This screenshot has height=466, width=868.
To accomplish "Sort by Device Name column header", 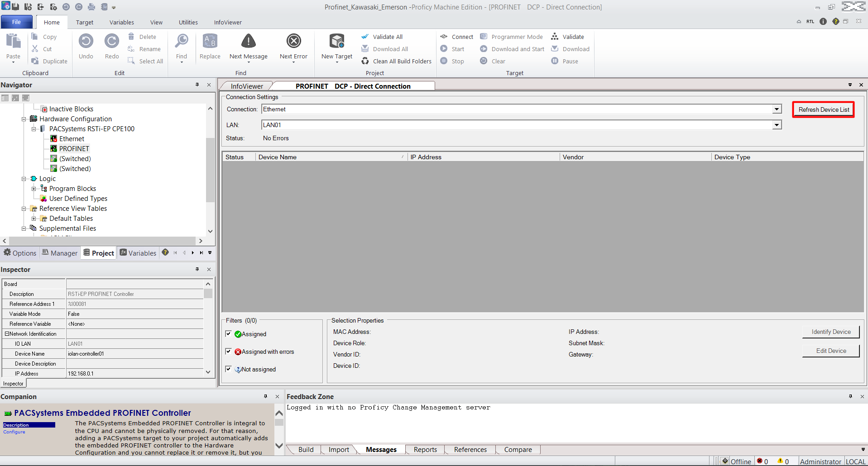I will (x=331, y=157).
